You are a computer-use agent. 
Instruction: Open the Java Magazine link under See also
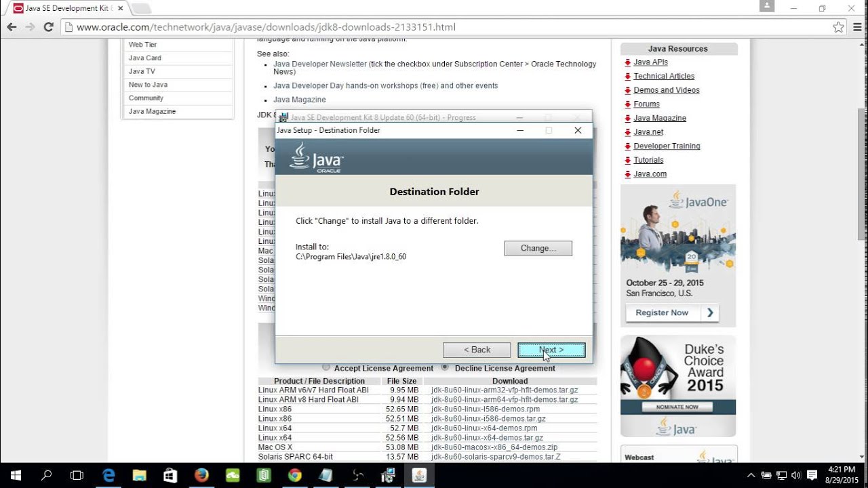tap(300, 100)
